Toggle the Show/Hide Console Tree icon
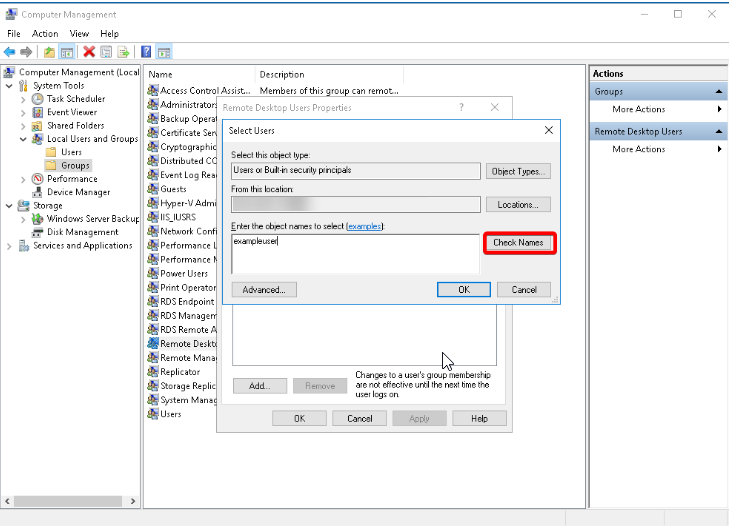Image resolution: width=730 pixels, height=527 pixels. pyautogui.click(x=67, y=52)
